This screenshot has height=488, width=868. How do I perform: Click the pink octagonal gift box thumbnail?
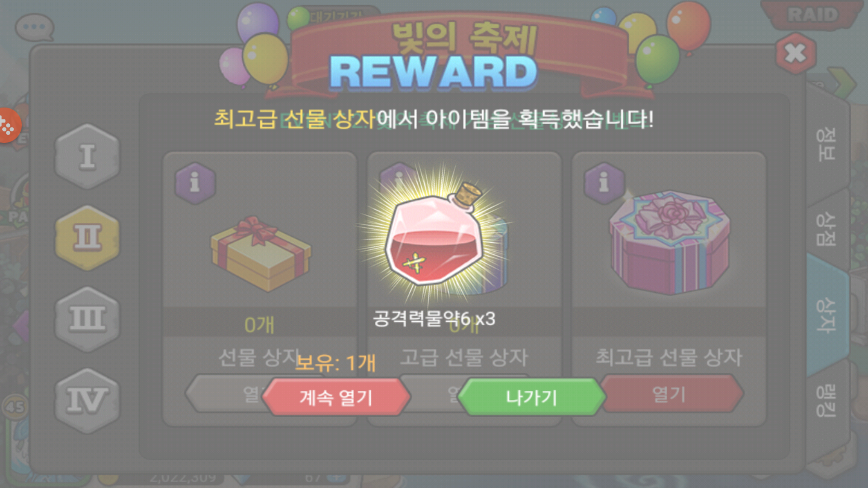669,242
